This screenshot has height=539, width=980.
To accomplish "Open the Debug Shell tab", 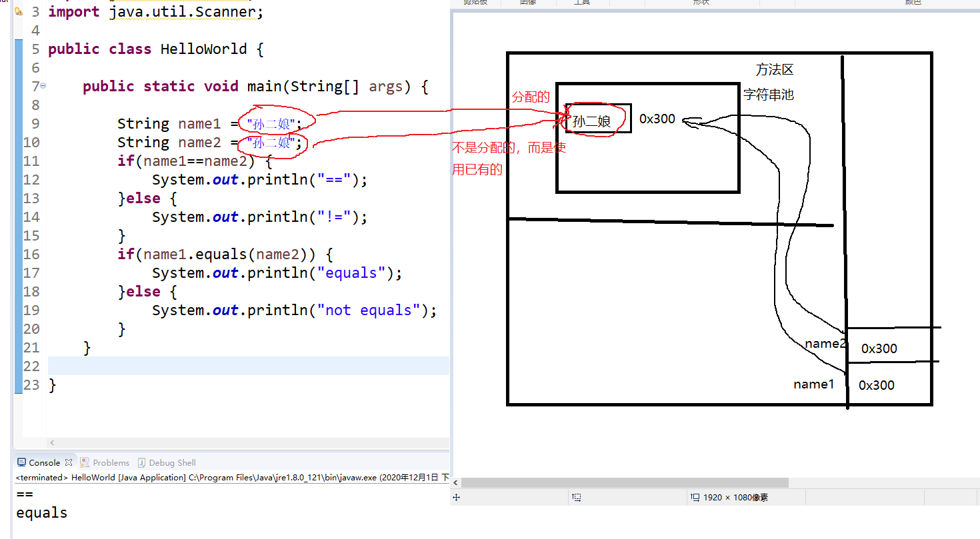I will click(x=167, y=462).
